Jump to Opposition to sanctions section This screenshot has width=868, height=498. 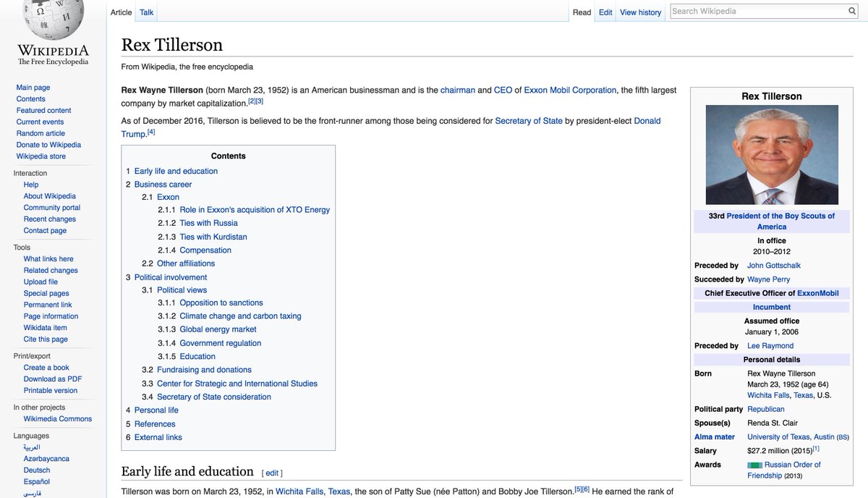coord(221,303)
